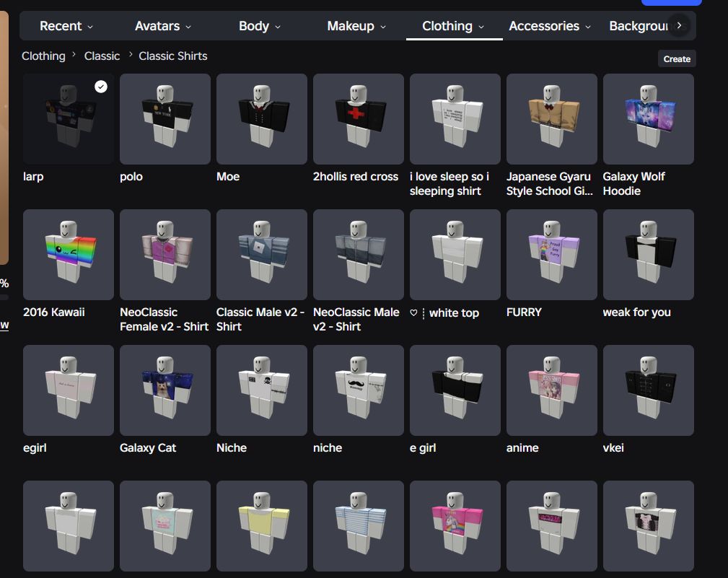The image size is (728, 578).
Task: Pick Japanese Gyaru Style School shirt
Action: (551, 119)
